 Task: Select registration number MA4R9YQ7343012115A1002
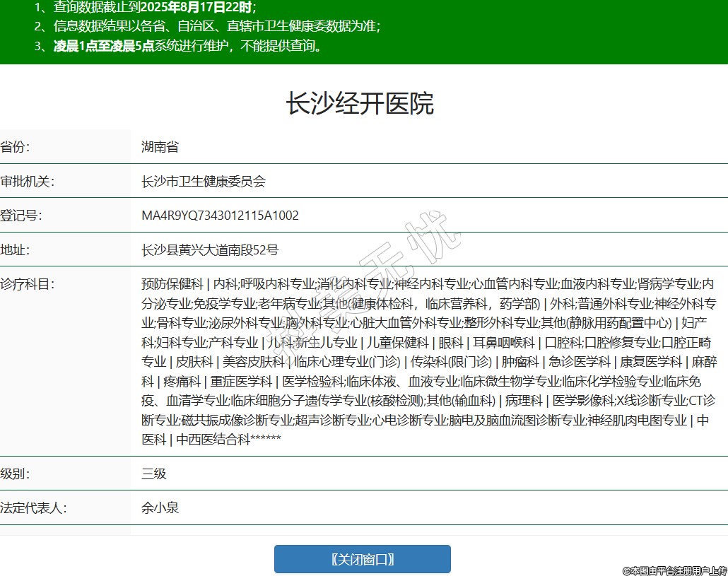point(220,216)
